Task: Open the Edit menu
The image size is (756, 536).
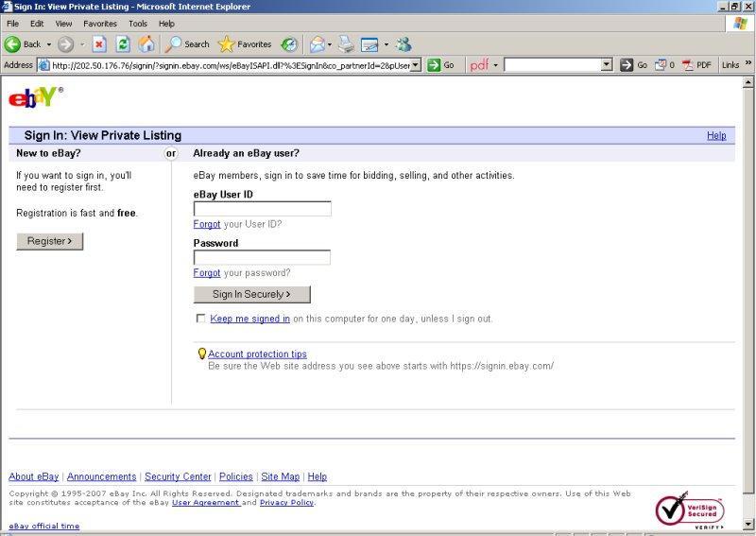Action: coord(37,24)
